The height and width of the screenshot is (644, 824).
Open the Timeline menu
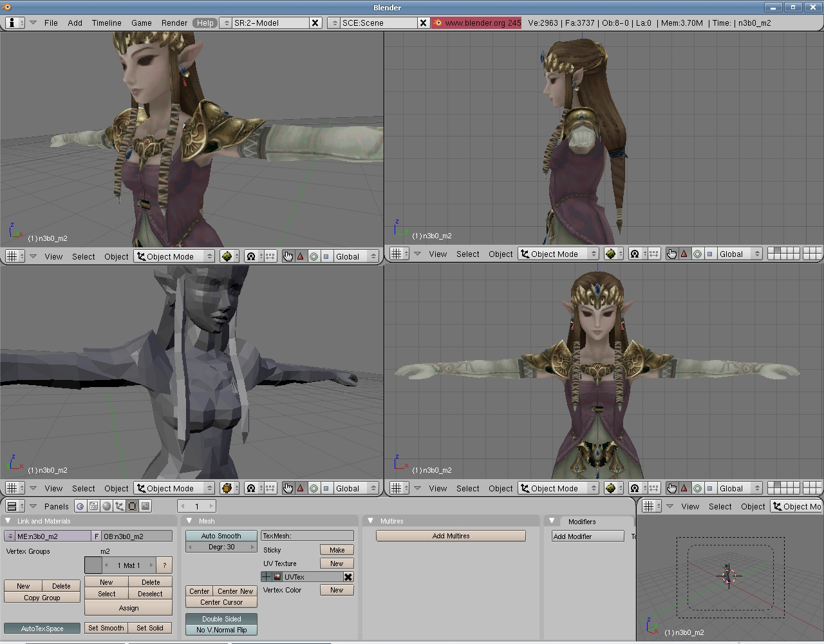click(x=106, y=23)
